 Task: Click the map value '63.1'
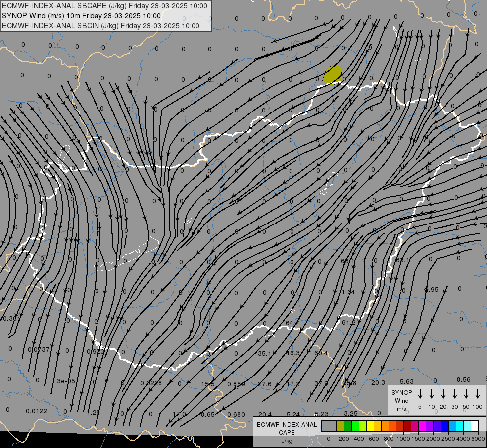click(x=402, y=260)
